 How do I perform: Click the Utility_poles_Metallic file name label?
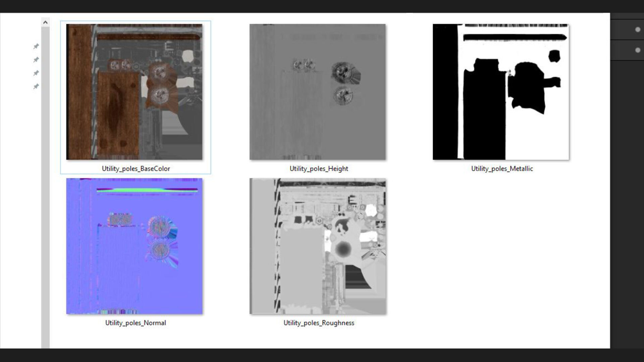tap(502, 169)
